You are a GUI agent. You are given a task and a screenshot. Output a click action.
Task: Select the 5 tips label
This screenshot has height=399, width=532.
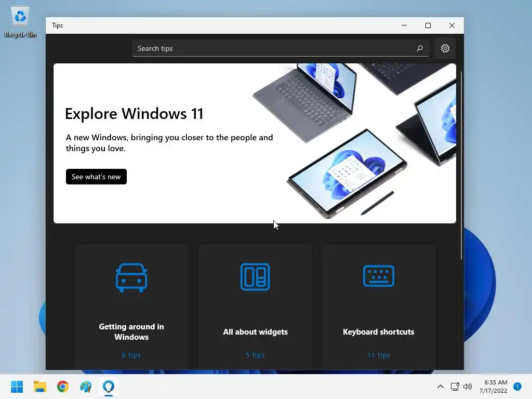click(255, 355)
